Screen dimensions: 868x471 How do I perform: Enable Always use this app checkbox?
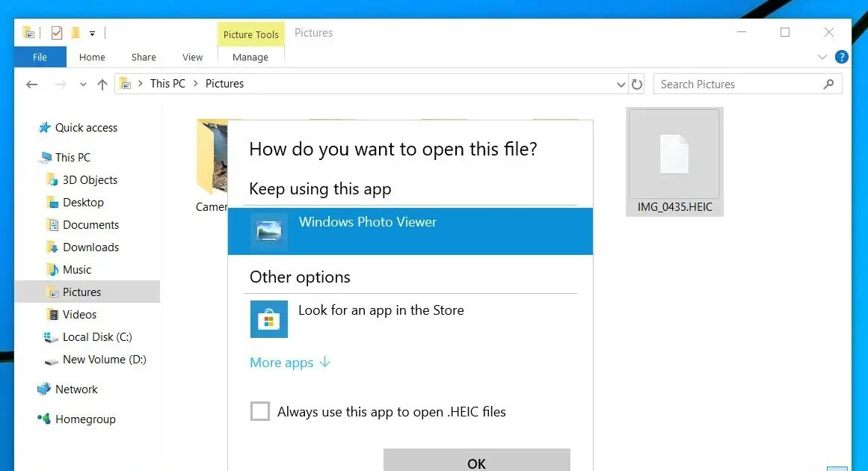(260, 411)
